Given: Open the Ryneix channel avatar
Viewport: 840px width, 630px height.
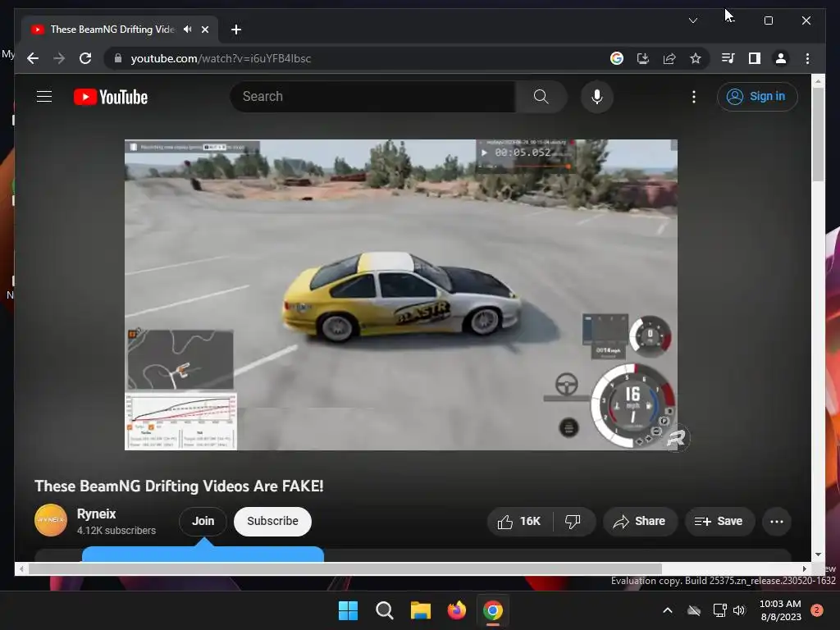Looking at the screenshot, I should click(50, 520).
